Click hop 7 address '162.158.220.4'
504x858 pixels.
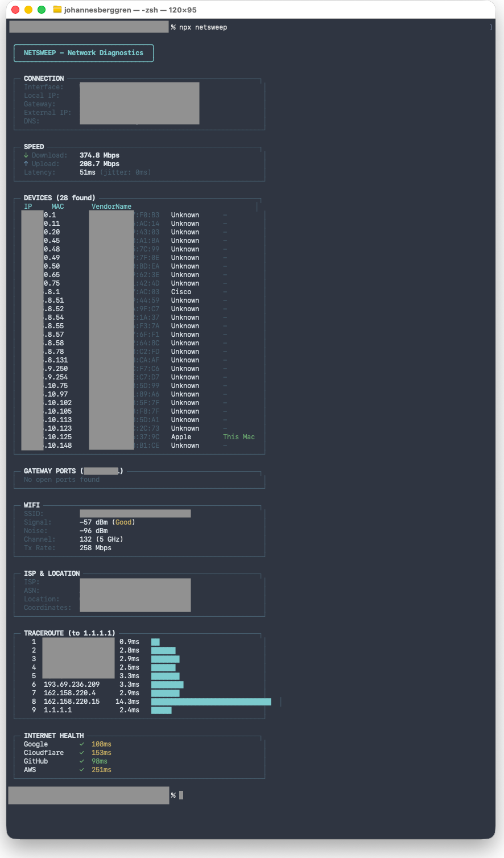click(70, 693)
